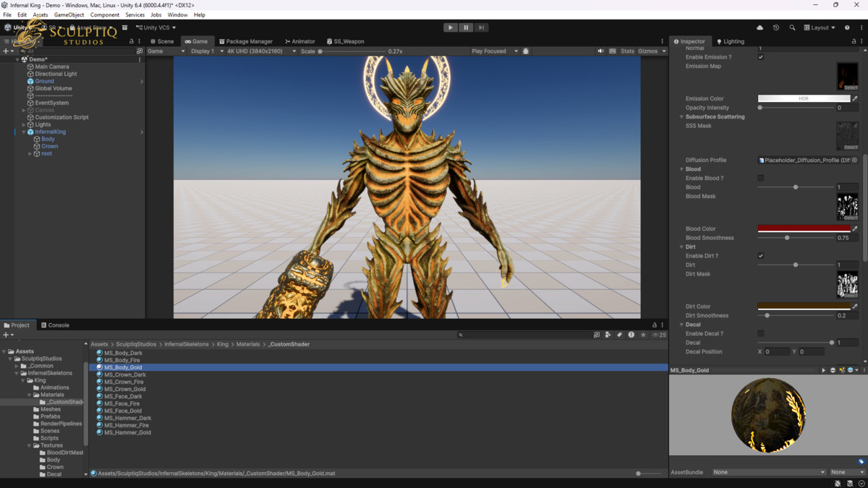Click the King breadcrumb in Project path
The width and height of the screenshot is (868, 488).
223,344
